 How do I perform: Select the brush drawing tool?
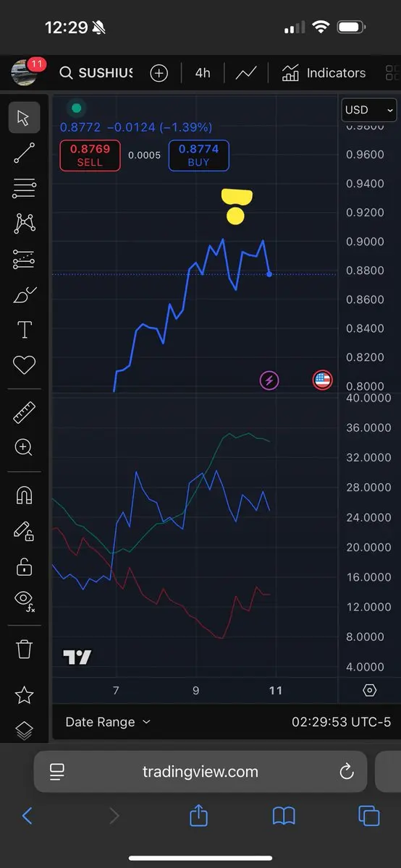24,294
